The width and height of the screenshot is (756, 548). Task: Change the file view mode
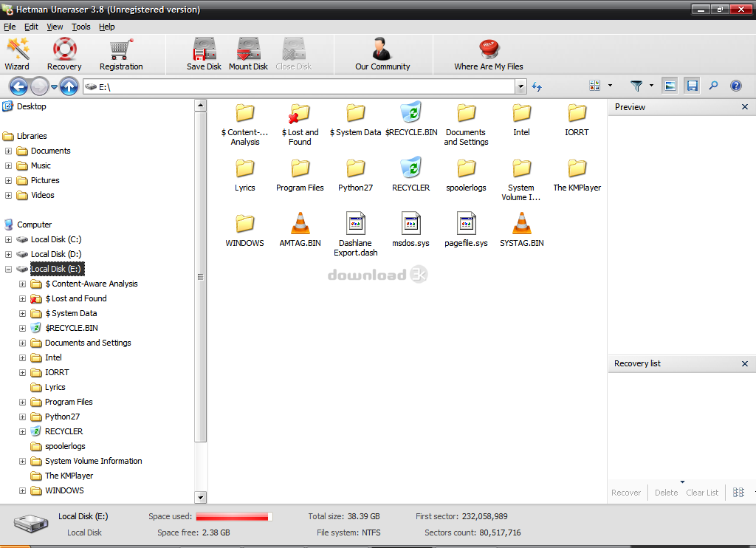594,86
